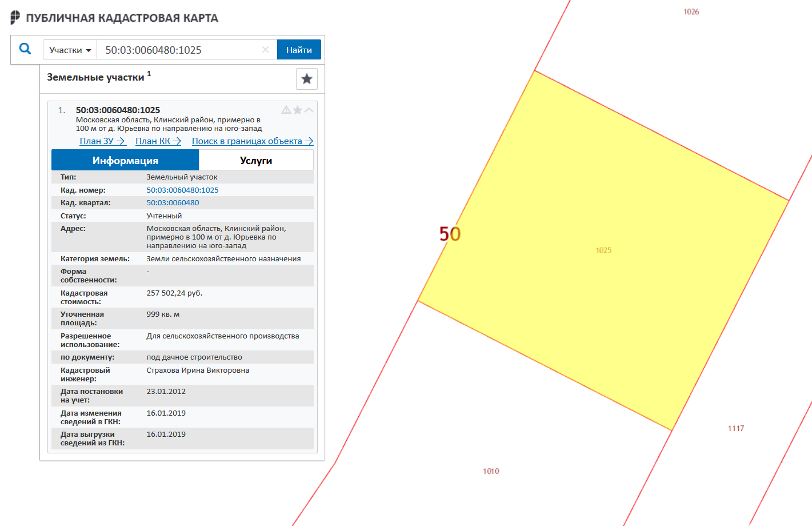Image resolution: width=812 pixels, height=526 pixels.
Task: Click parcel 1117 on the map
Action: (x=735, y=428)
